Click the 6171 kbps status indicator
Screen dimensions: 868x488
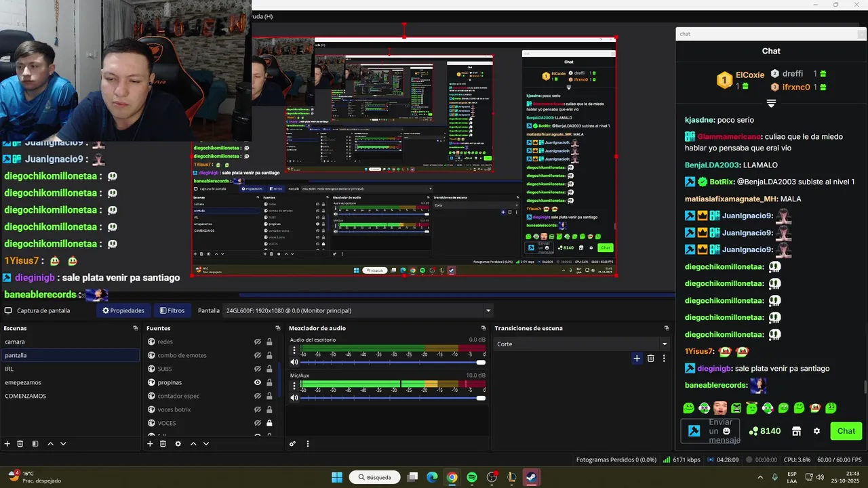(682, 460)
